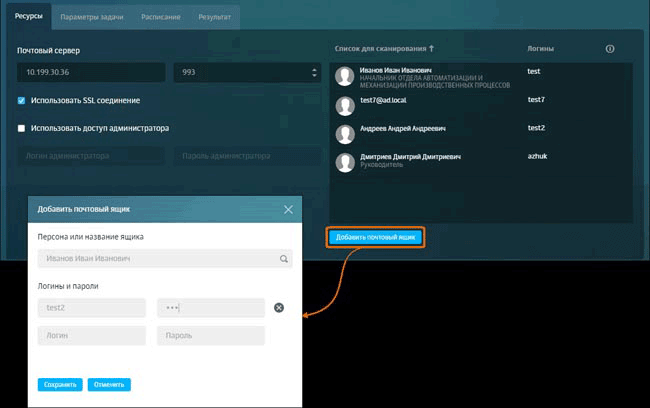This screenshot has width=650, height=408.
Task: Click the password field with dots
Action: (x=211, y=308)
